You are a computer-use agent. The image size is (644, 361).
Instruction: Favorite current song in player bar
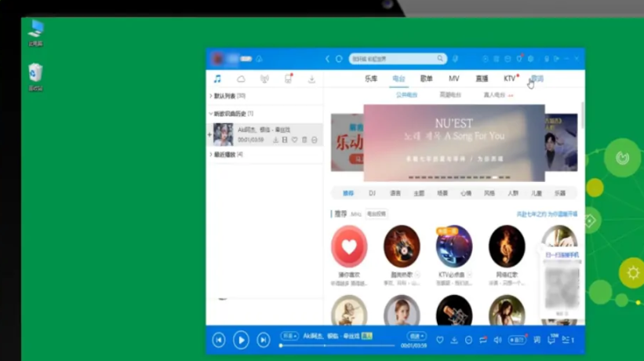click(440, 340)
